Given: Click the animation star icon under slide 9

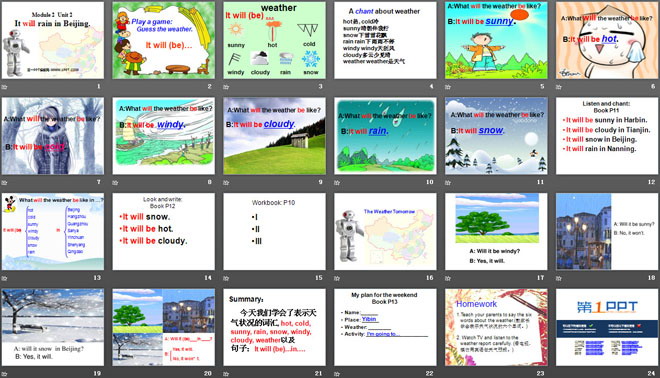Looking at the screenshot, I should click(226, 182).
